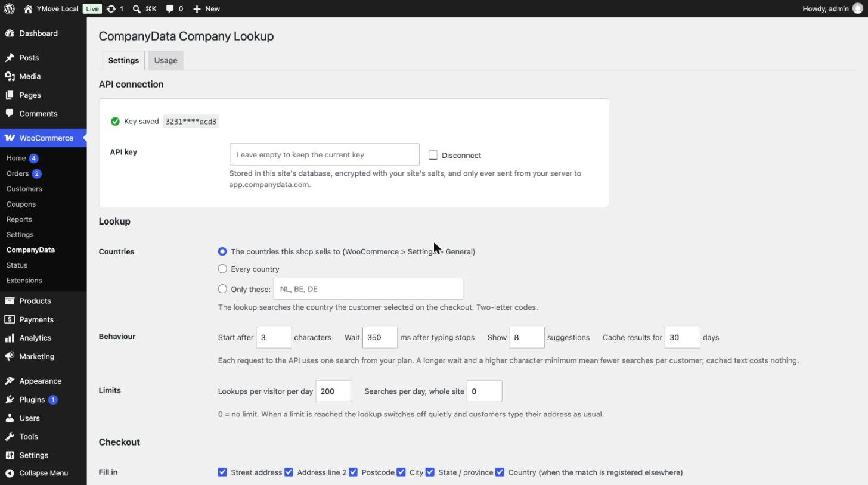Open the WooCommerce Reports link
This screenshot has height=485, width=868.
click(19, 219)
